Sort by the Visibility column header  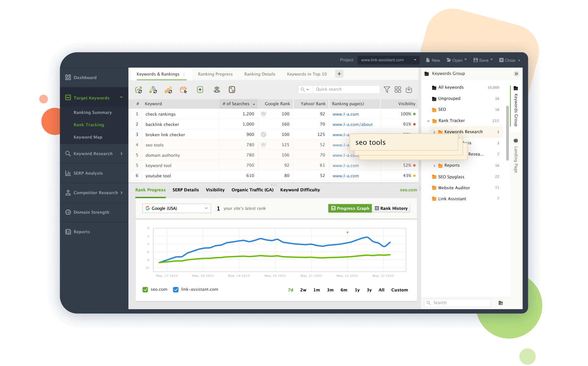point(400,104)
